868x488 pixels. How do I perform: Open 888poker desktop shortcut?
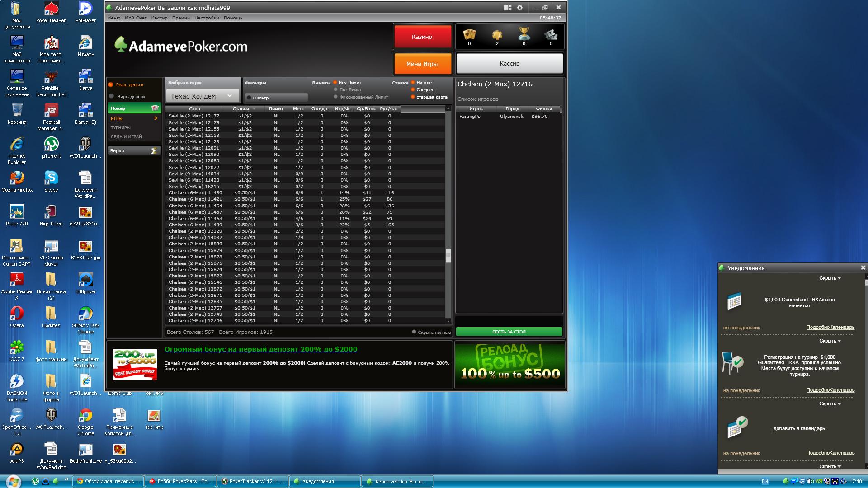pyautogui.click(x=85, y=283)
